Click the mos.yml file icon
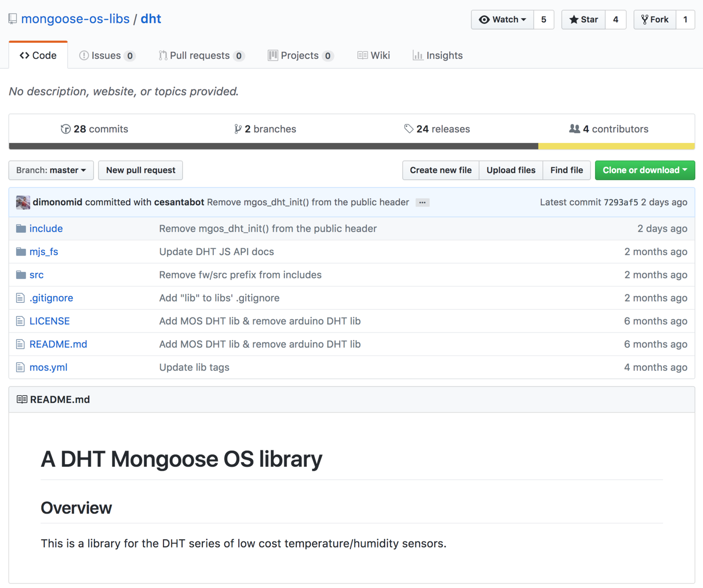This screenshot has height=588, width=703. coord(20,367)
